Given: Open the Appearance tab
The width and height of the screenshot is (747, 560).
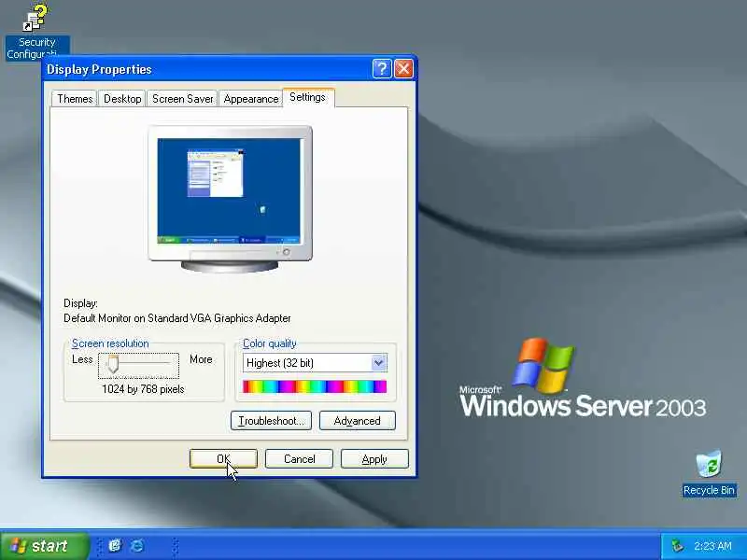Looking at the screenshot, I should [x=250, y=99].
